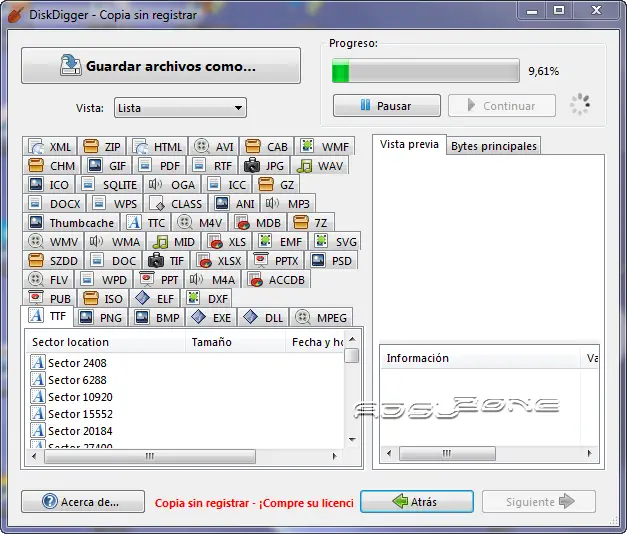
Task: Click the PDF document icon
Action: 145,165
